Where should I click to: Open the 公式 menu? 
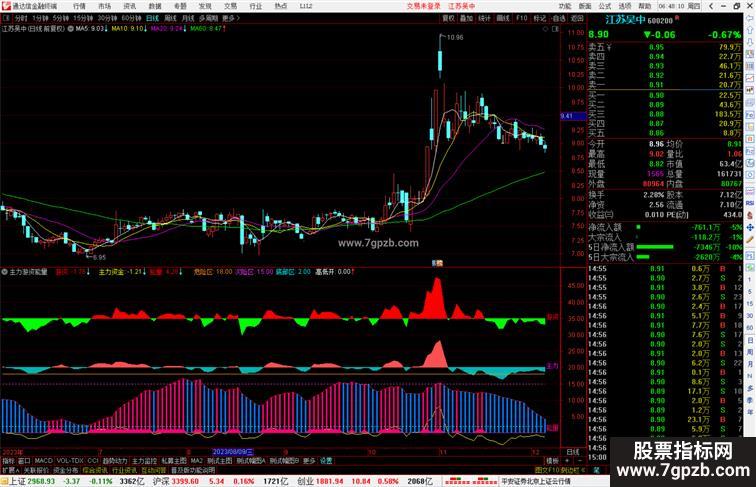coord(605,6)
